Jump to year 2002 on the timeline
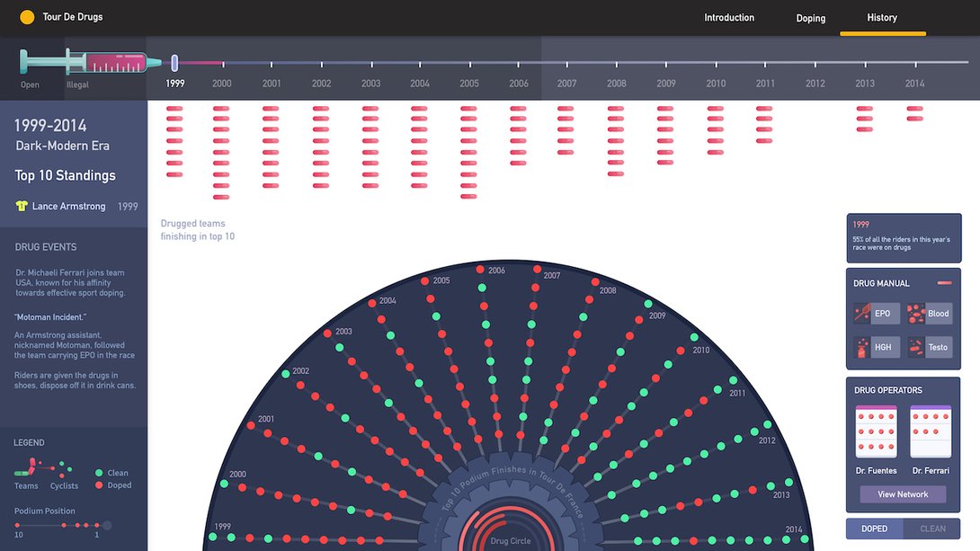The width and height of the screenshot is (980, 551). (x=321, y=83)
